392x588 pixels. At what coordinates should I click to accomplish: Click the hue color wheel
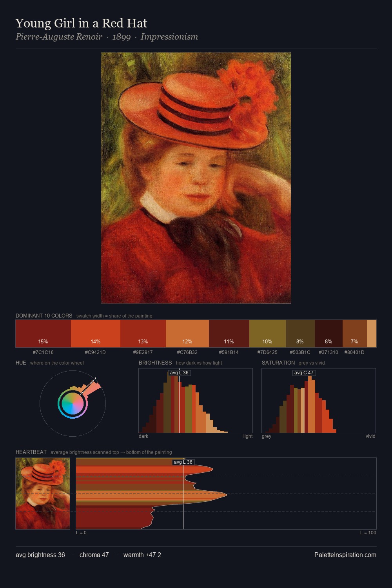coord(73,403)
